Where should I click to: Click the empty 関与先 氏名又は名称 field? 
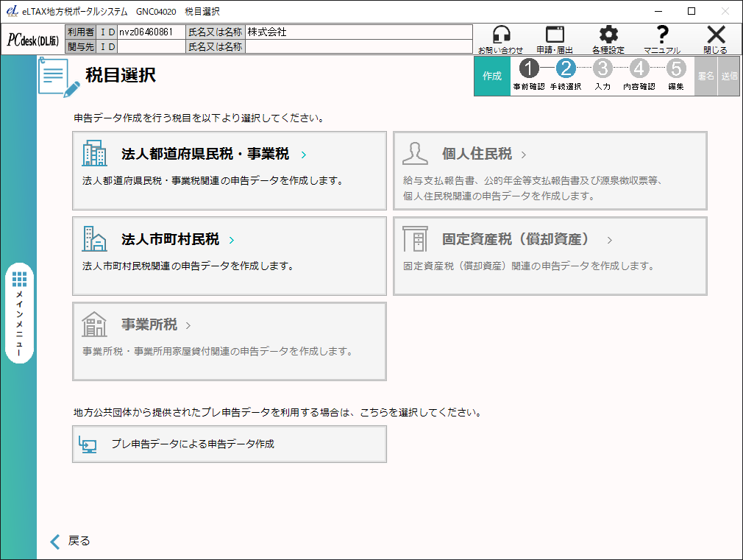coord(359,47)
